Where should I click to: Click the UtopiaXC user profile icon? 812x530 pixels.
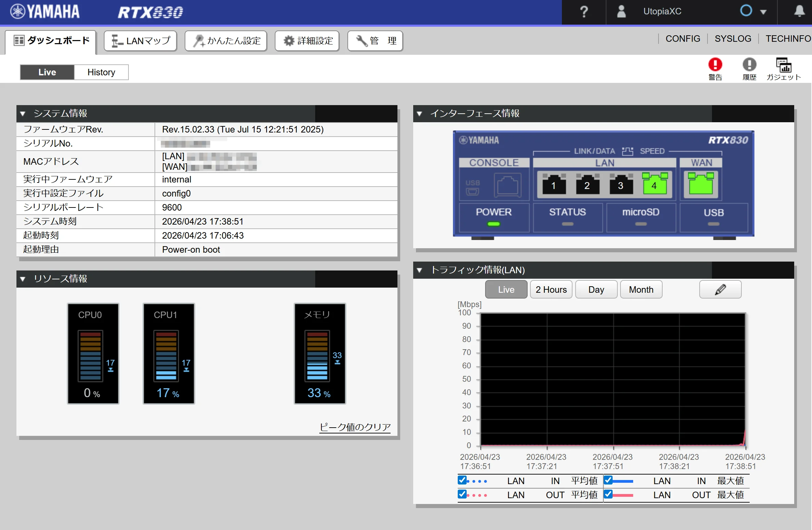(621, 12)
